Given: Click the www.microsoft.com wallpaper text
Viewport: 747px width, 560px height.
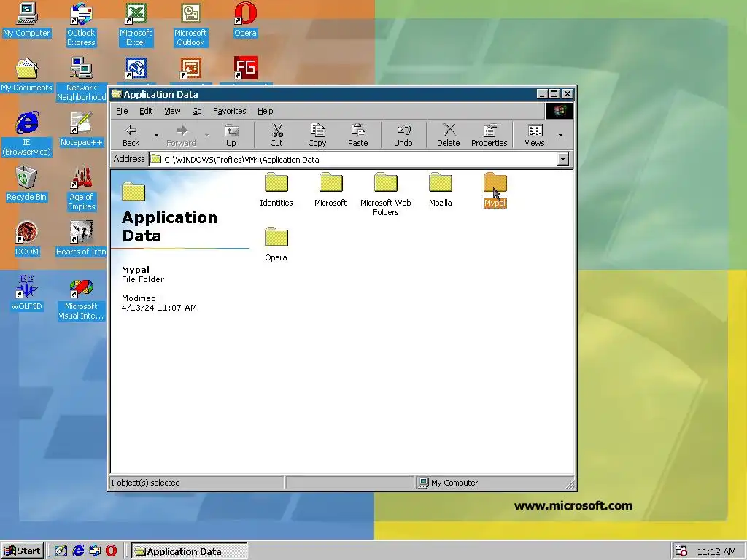Looking at the screenshot, I should point(573,505).
